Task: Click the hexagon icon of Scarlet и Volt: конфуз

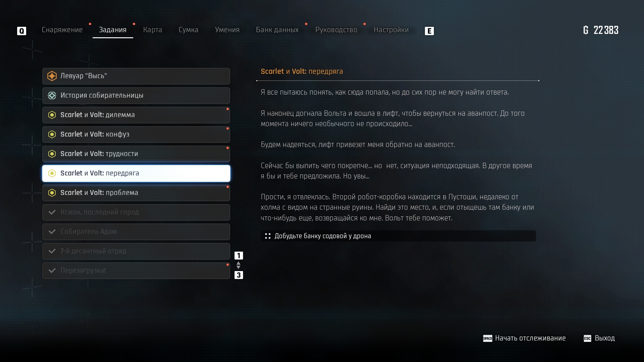Action: click(52, 134)
